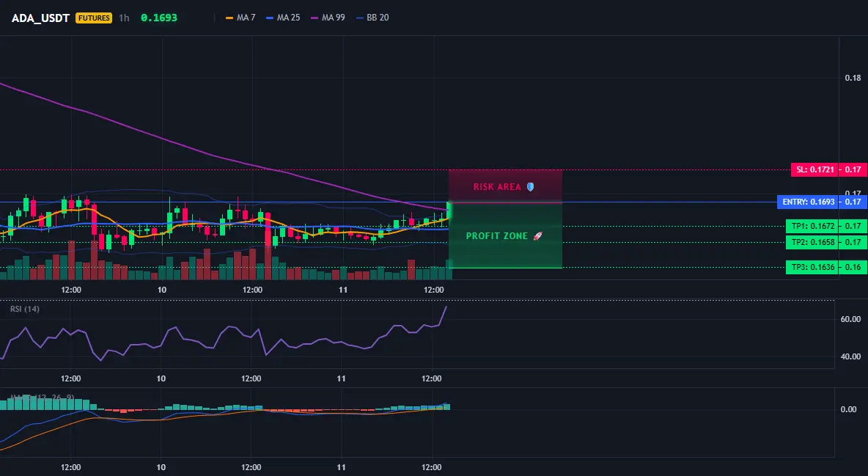Click the TP1: 0.1672 label

coord(812,226)
